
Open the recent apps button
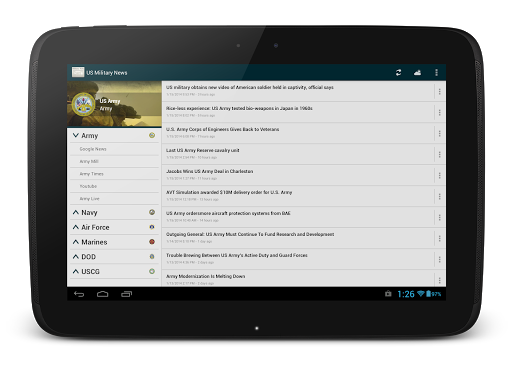click(126, 294)
